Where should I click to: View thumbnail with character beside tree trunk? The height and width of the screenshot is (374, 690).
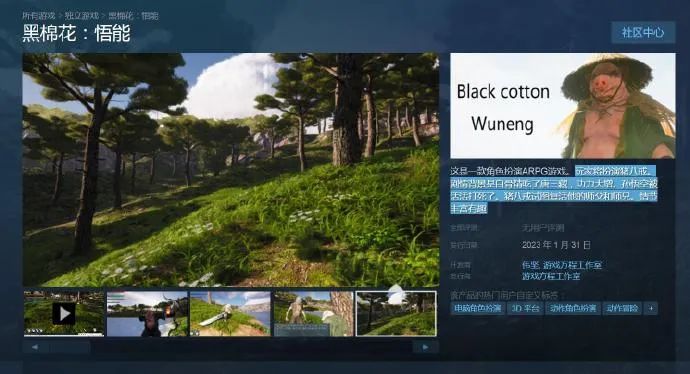point(313,313)
